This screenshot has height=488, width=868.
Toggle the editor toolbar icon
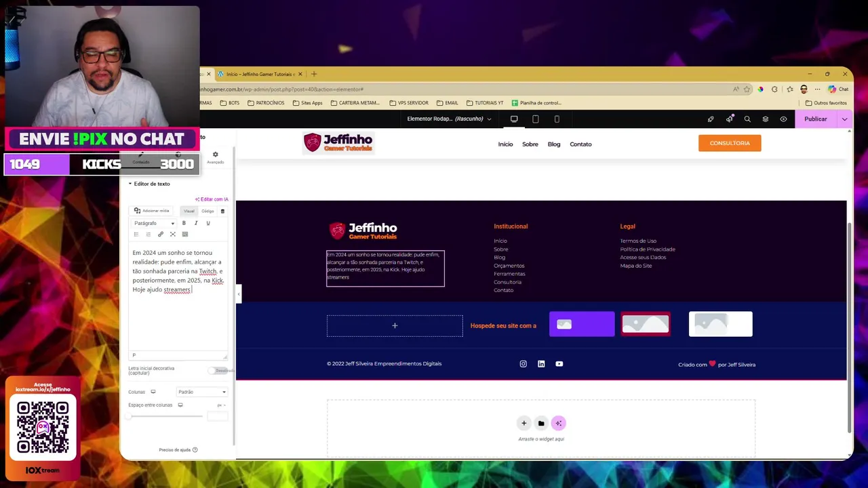pos(185,235)
